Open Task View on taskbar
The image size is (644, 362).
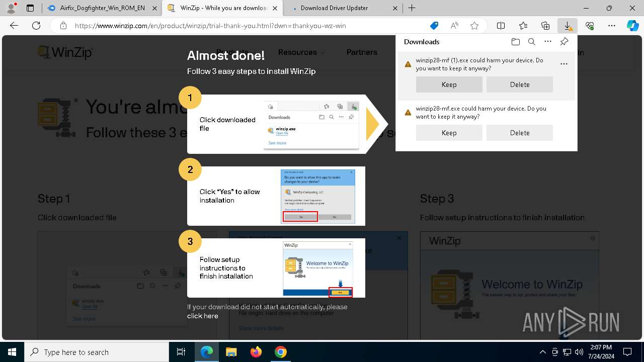point(181,352)
